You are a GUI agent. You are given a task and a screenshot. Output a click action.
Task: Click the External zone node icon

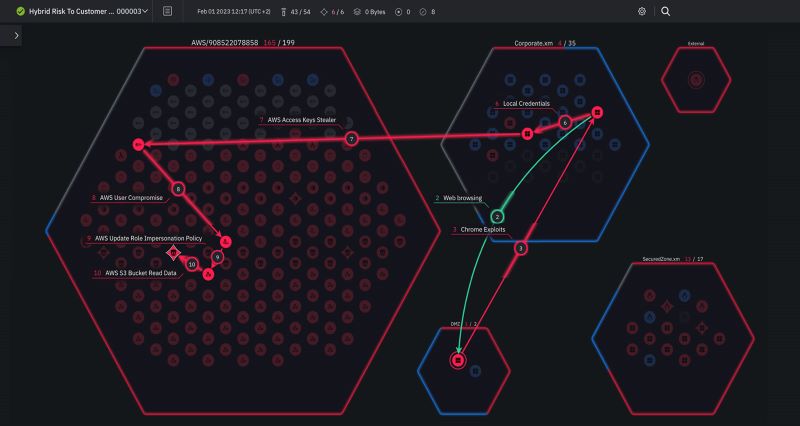[x=696, y=79]
